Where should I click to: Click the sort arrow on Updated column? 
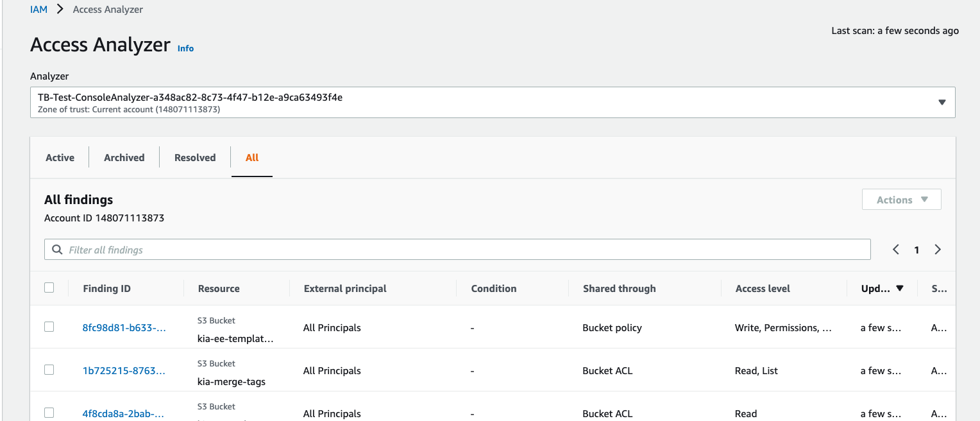(x=900, y=288)
